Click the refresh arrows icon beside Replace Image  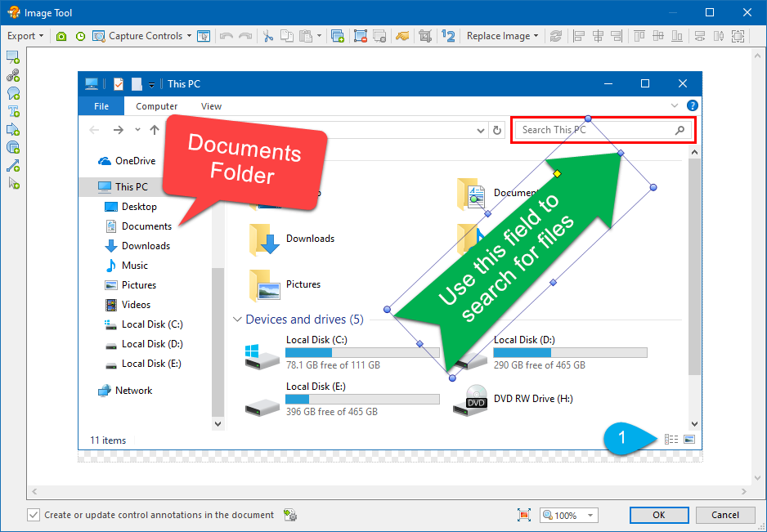click(556, 36)
